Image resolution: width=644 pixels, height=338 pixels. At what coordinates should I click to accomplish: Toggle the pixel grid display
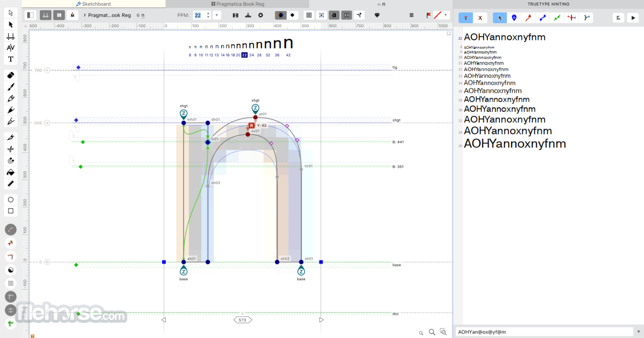309,15
